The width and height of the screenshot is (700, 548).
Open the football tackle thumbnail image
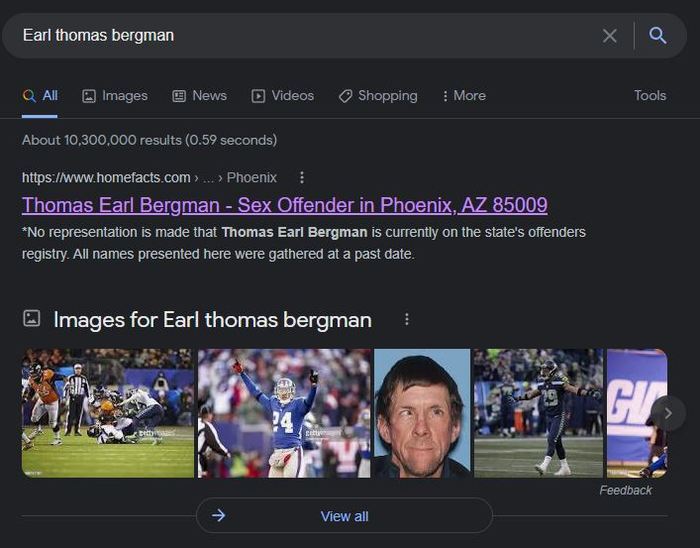pyautogui.click(x=108, y=412)
